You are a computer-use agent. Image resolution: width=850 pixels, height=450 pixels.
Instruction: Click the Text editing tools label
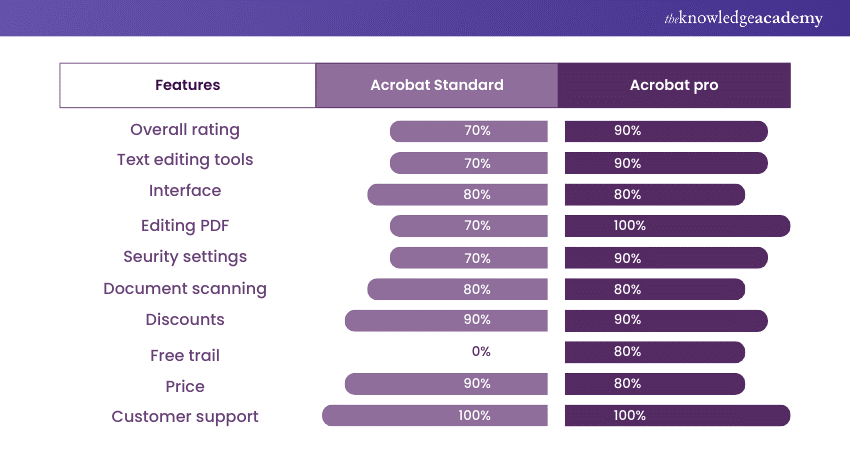click(185, 160)
